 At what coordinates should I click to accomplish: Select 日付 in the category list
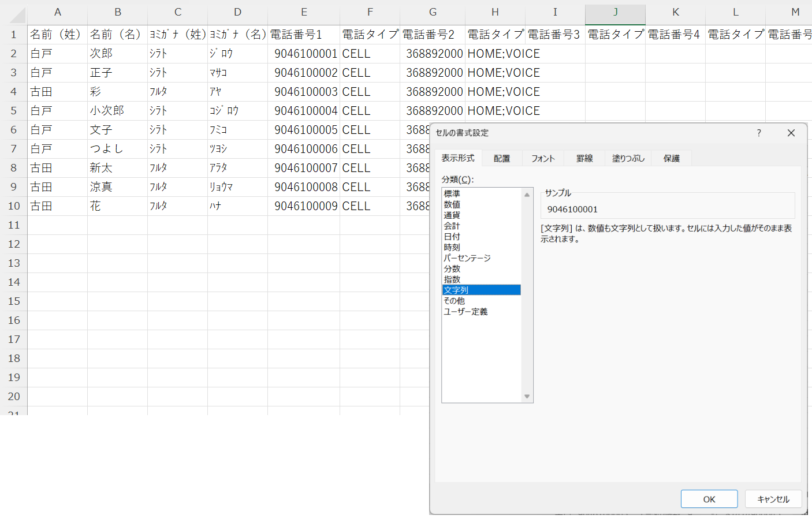(x=481, y=237)
